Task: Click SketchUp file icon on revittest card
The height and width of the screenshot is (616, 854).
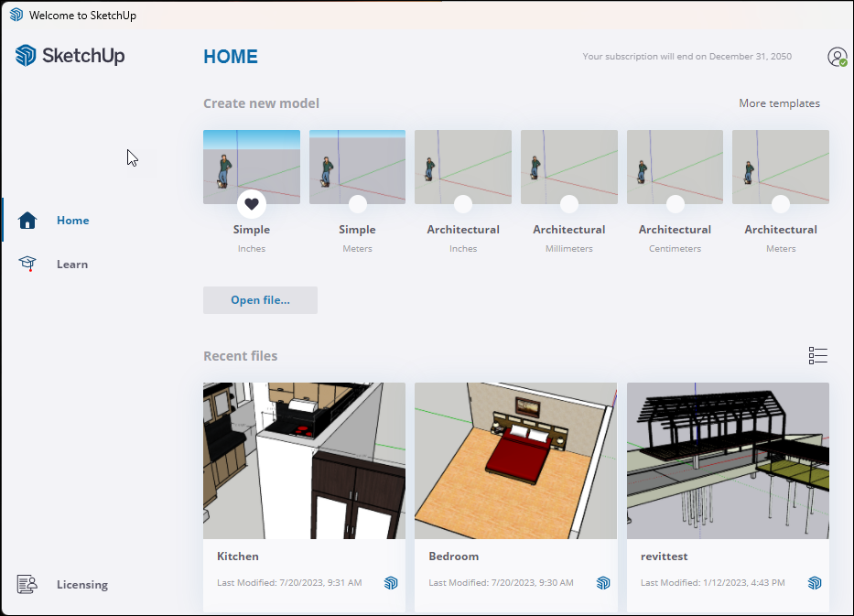Action: pos(815,583)
